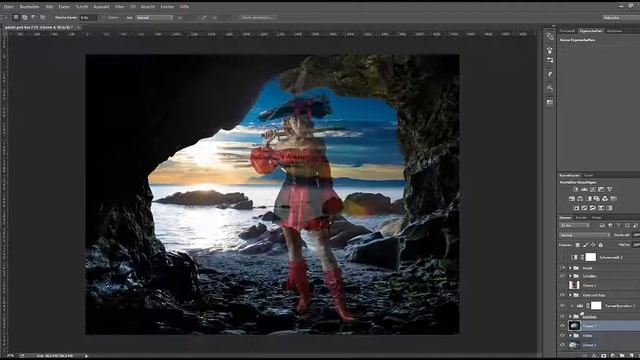Select the Ebene 2 layer thumbnail
The height and width of the screenshot is (360, 640).
574,345
